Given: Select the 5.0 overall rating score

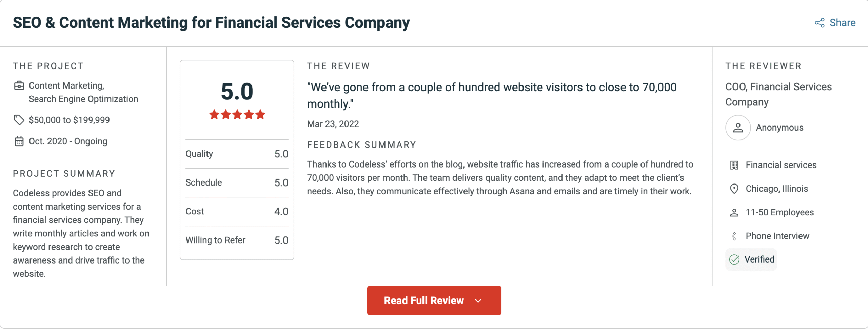Looking at the screenshot, I should click(237, 92).
